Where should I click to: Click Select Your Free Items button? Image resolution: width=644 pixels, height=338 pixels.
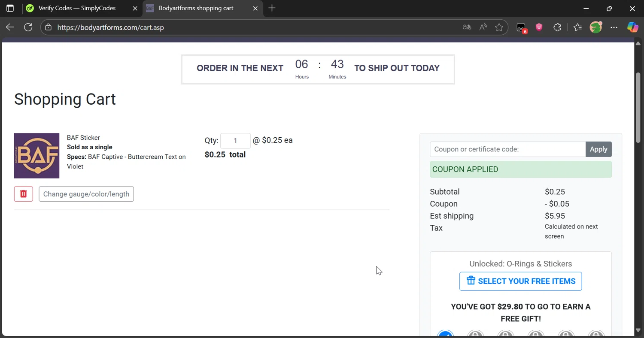[521, 281]
